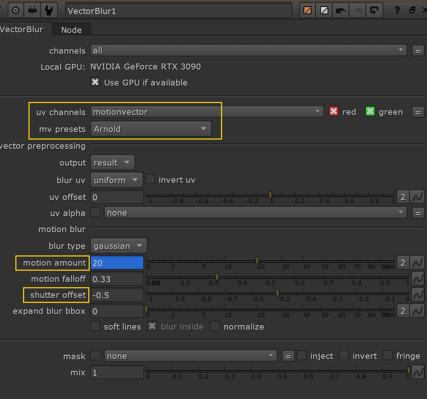Click the animation curve icon for motion amount
427x399 pixels.
point(417,263)
